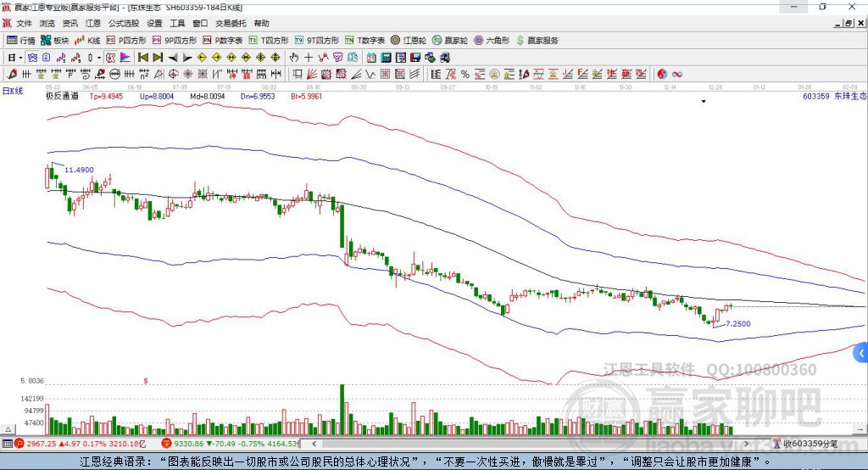This screenshot has height=470, width=868.
Task: Open the calculator icon
Action: pyautogui.click(x=386, y=58)
